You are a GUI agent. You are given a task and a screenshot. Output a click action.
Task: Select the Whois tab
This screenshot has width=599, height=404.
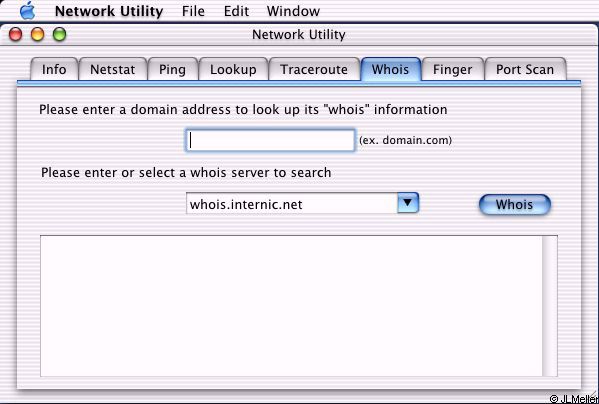pos(390,69)
